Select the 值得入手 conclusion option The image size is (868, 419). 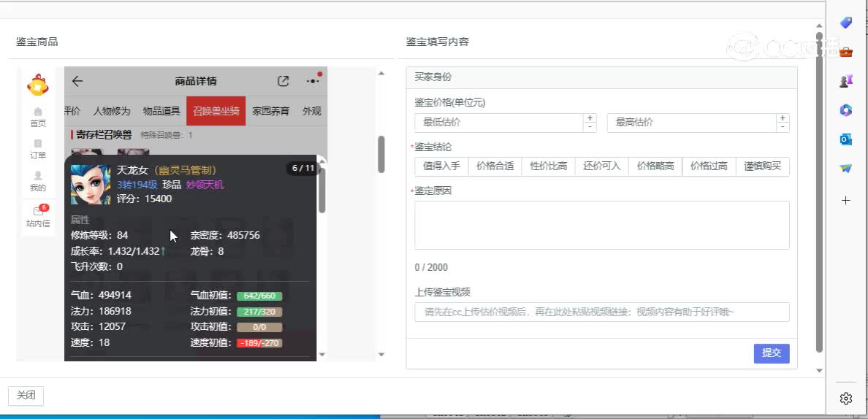click(441, 166)
